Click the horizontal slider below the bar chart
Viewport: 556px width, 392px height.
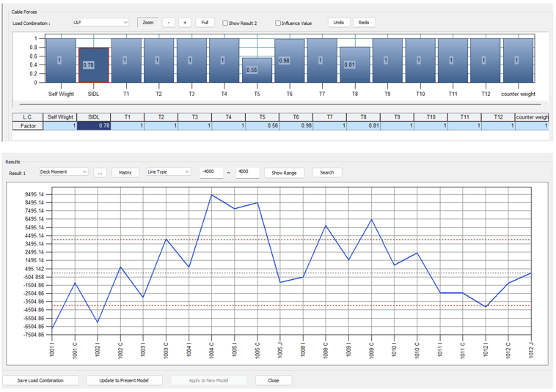coord(280,105)
